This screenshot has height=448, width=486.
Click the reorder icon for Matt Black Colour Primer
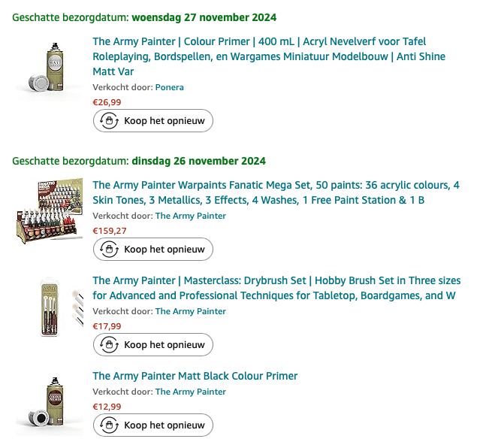tap(109, 425)
